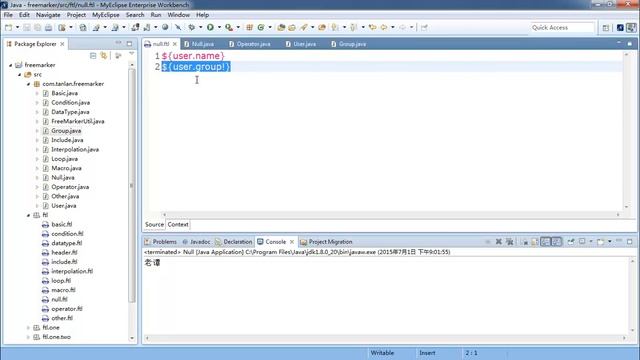Click the New Java Class green icon
Screen dimensions: 640x360
pos(260,27)
